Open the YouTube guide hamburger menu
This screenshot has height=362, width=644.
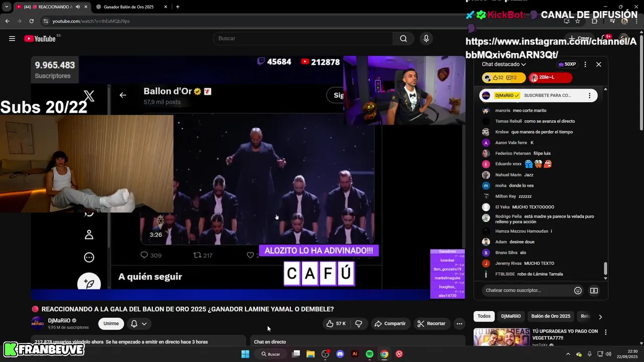coord(12,39)
